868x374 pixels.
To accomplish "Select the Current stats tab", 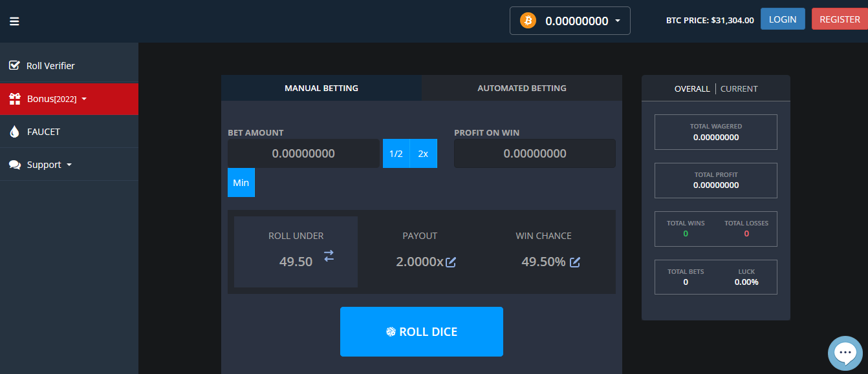I will tap(739, 88).
